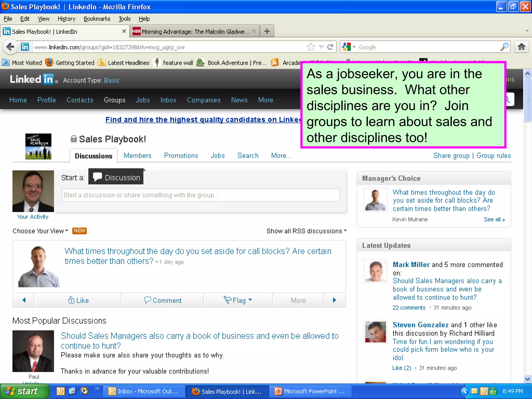Click the reload page icon
Image resolution: width=532 pixels, height=399 pixels.
click(x=330, y=47)
